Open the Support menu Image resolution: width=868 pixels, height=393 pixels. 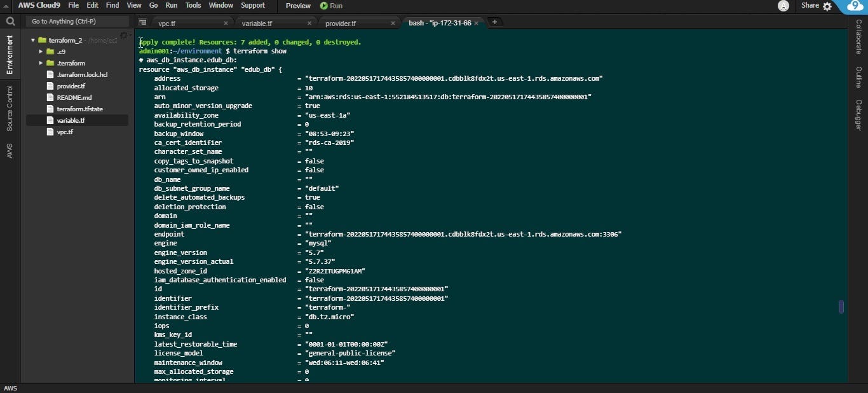coord(253,5)
